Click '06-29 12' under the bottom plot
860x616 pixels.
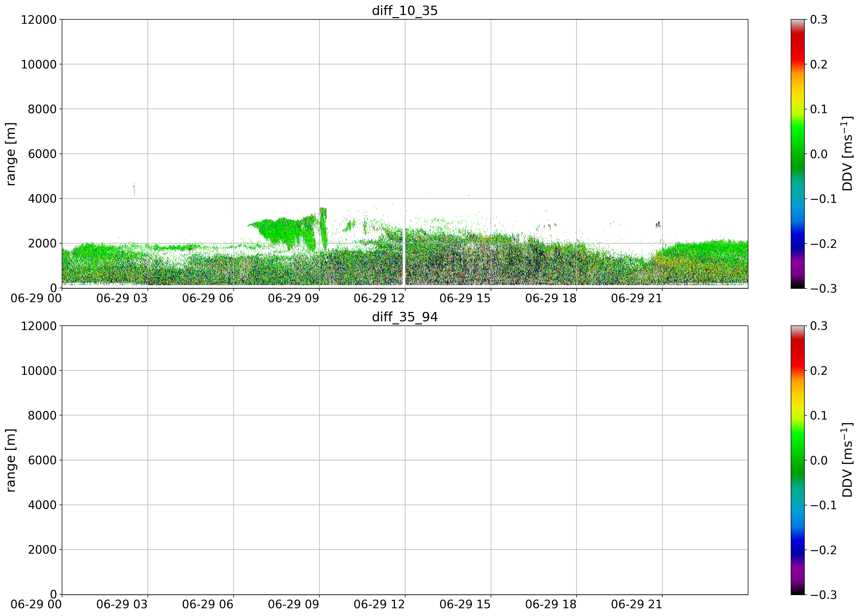click(x=379, y=605)
